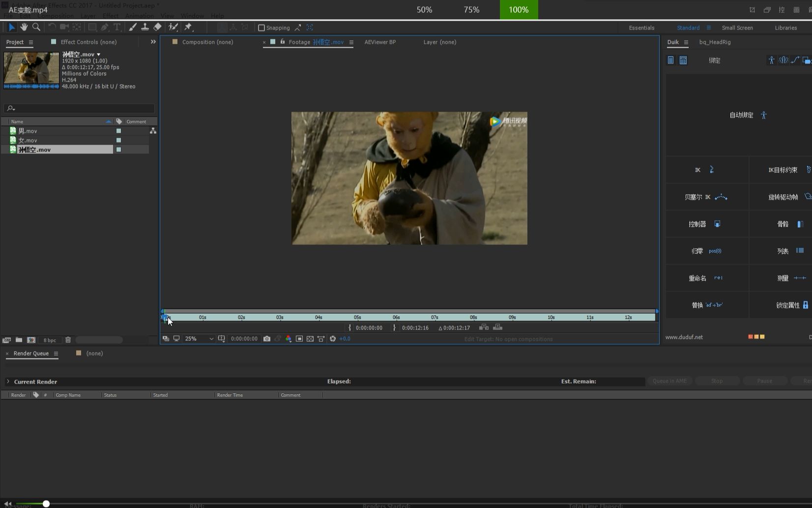812x508 pixels.
Task: Select the Small Screen workspace
Action: point(737,28)
